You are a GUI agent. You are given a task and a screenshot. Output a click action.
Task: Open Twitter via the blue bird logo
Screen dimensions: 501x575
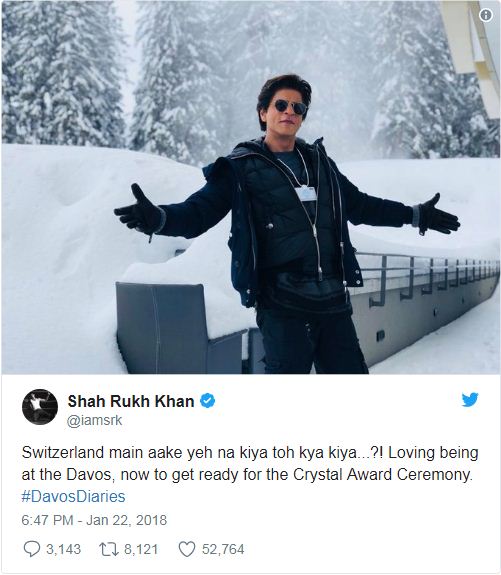click(x=470, y=399)
